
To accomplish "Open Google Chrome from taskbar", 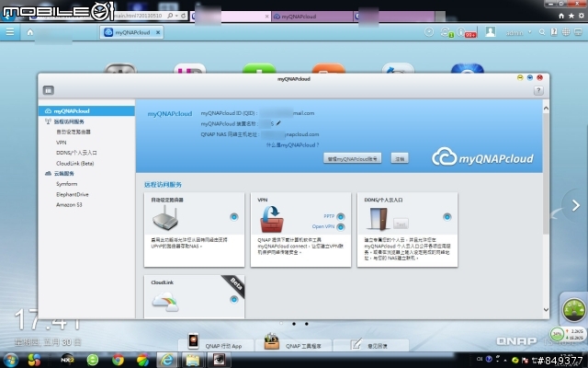I will tap(118, 361).
